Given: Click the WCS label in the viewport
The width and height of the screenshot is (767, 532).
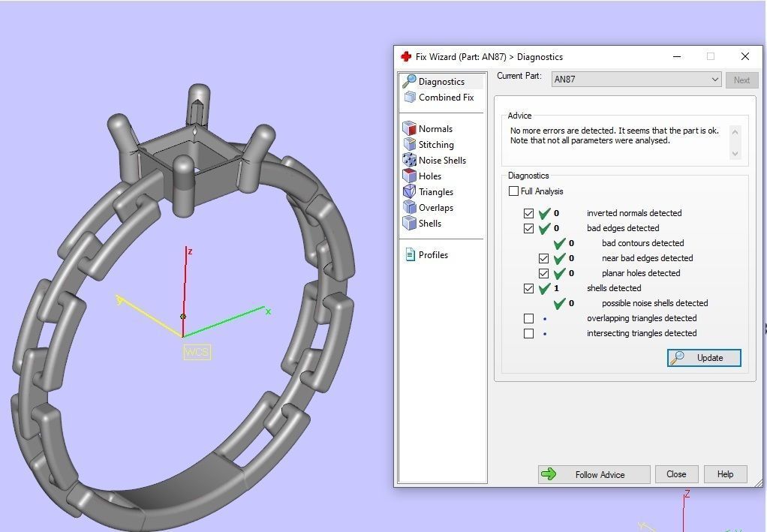Looking at the screenshot, I should (x=197, y=352).
